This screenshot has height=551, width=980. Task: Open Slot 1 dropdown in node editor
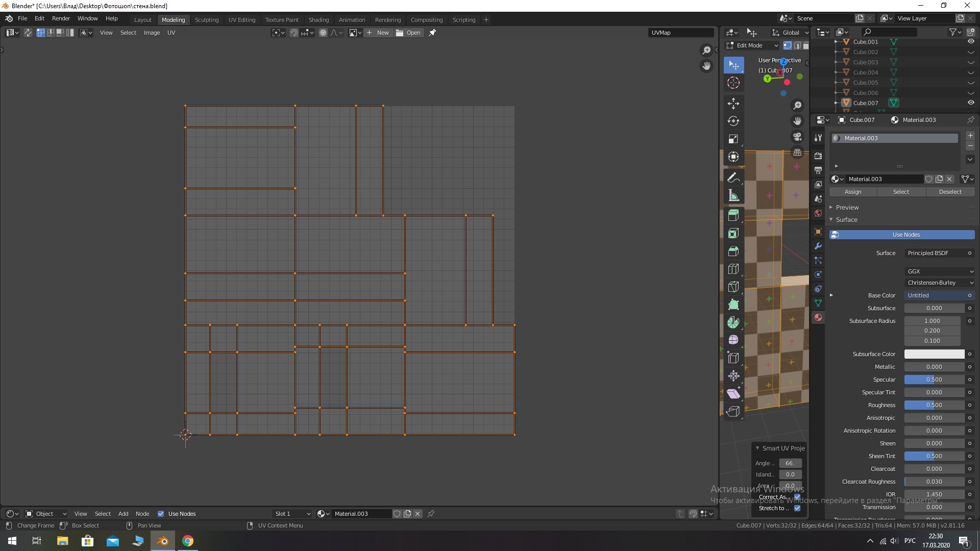click(292, 514)
